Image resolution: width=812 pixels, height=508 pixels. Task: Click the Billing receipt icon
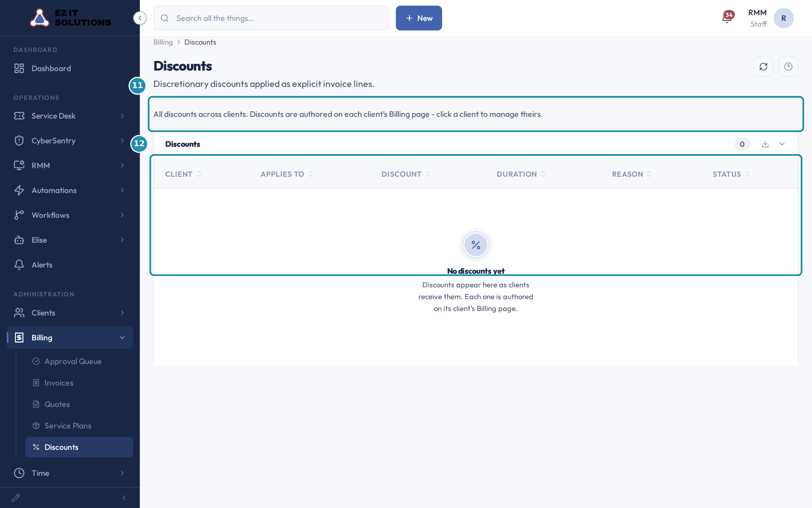[19, 338]
